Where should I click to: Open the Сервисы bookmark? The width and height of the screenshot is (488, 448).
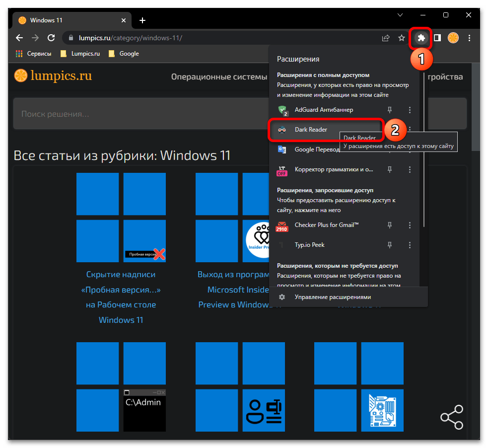[x=34, y=54]
